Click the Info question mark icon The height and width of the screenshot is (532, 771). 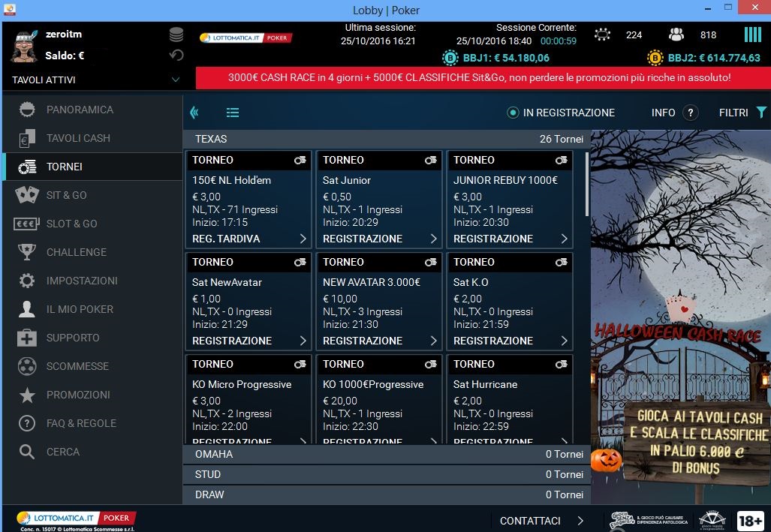pyautogui.click(x=691, y=113)
